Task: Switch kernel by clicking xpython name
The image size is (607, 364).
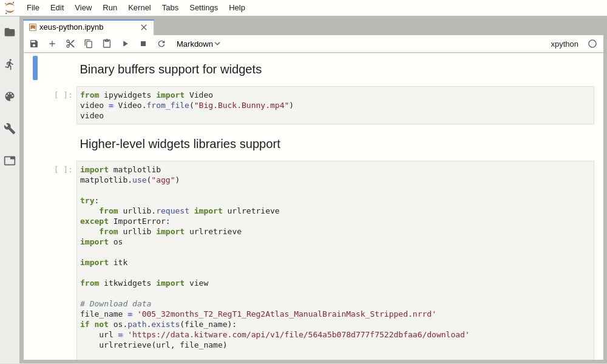Action: click(x=564, y=44)
